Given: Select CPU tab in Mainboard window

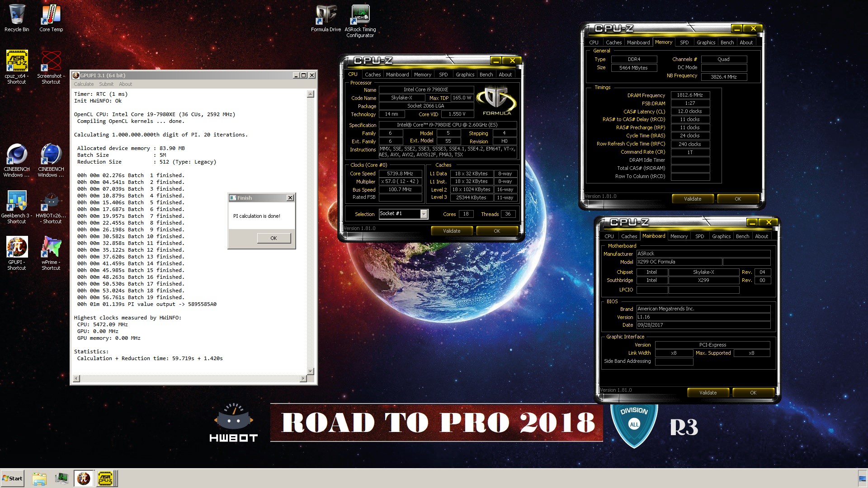Looking at the screenshot, I should pos(609,236).
